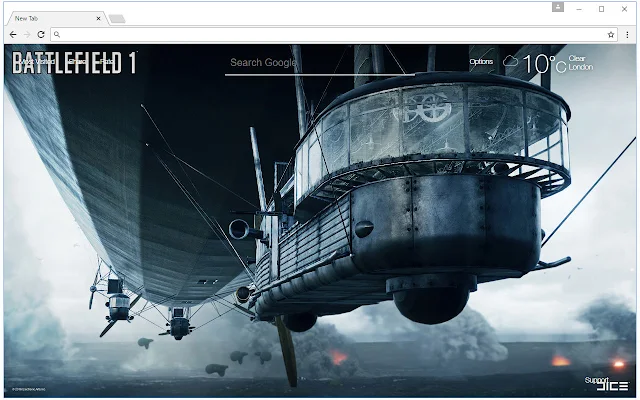Click the profile avatar icon in title bar
The height and width of the screenshot is (400, 640).
pos(558,7)
